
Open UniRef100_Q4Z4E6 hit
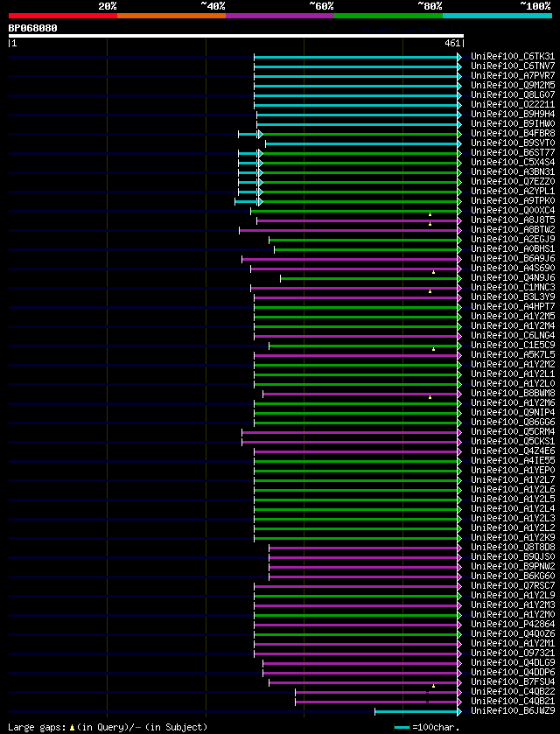[513, 451]
